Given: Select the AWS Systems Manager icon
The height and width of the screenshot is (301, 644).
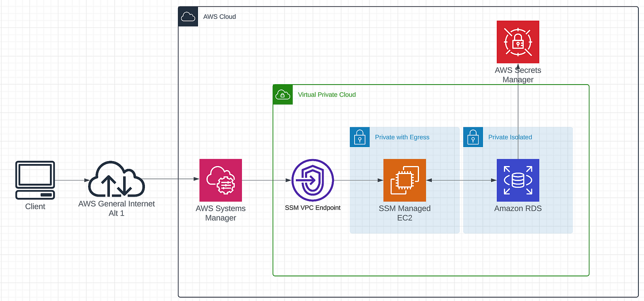Looking at the screenshot, I should (221, 180).
